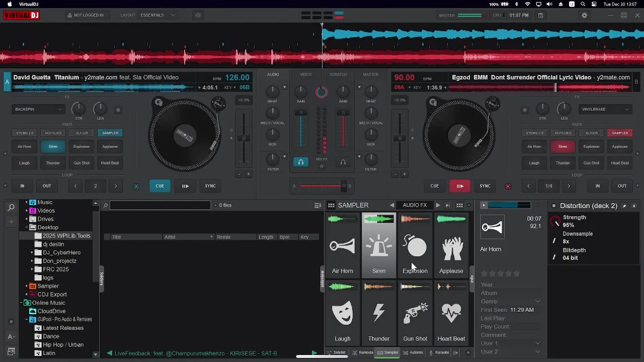Trigger the Air Horn sample icon in sampler
Screen dimensions: 644x362
(x=342, y=246)
